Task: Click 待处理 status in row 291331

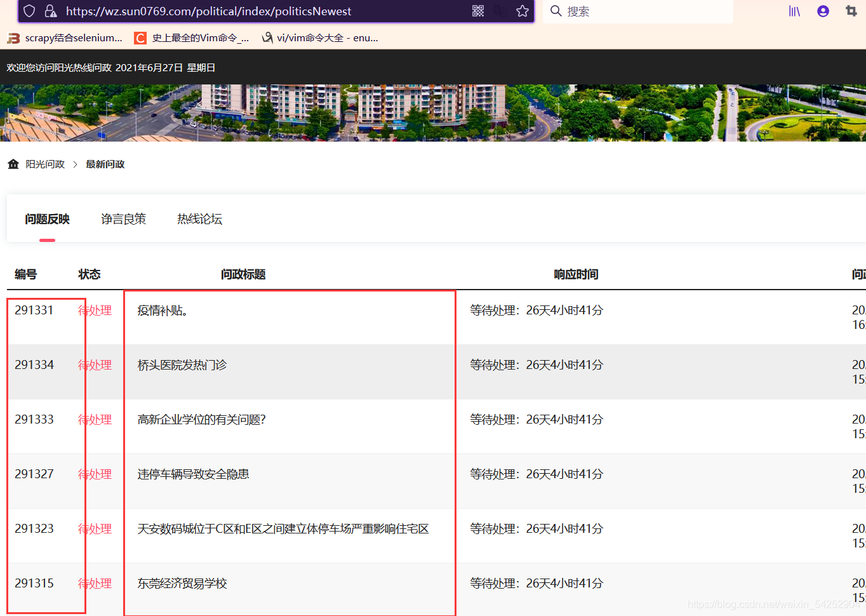Action: (95, 311)
